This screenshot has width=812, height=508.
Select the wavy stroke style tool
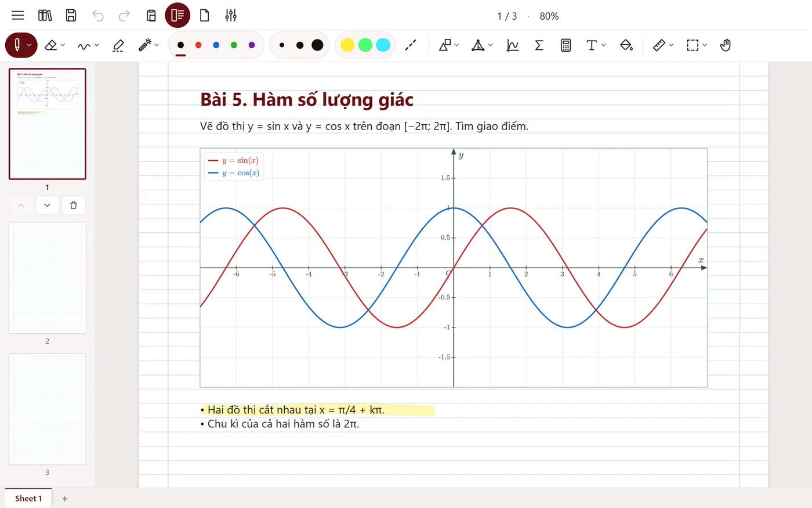(x=85, y=45)
